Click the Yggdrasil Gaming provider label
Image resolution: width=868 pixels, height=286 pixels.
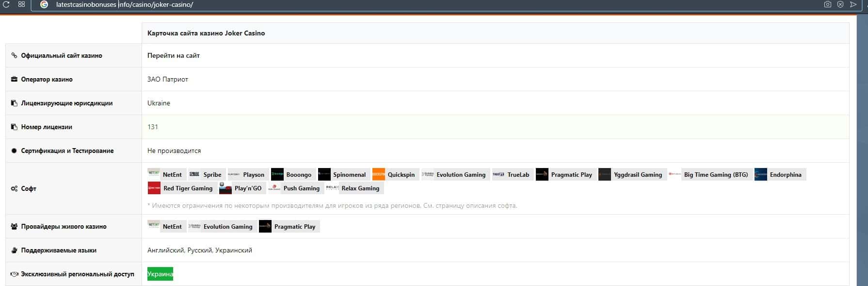[x=638, y=175]
